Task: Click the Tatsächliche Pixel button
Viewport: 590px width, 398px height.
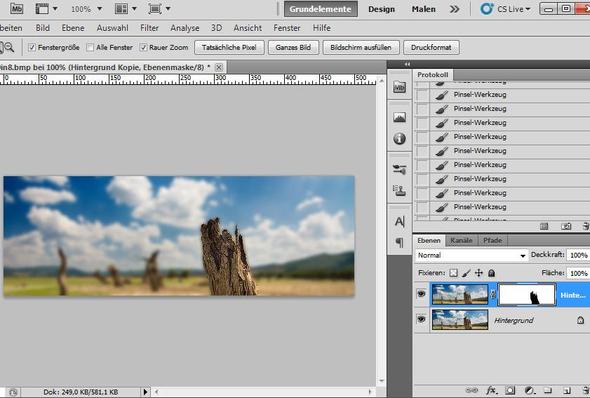Action: pos(229,47)
